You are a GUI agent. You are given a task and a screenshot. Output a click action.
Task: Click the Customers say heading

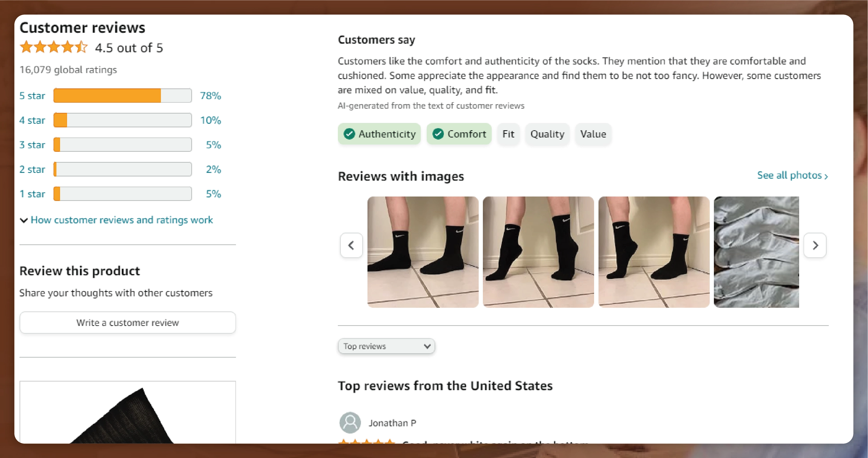coord(376,40)
